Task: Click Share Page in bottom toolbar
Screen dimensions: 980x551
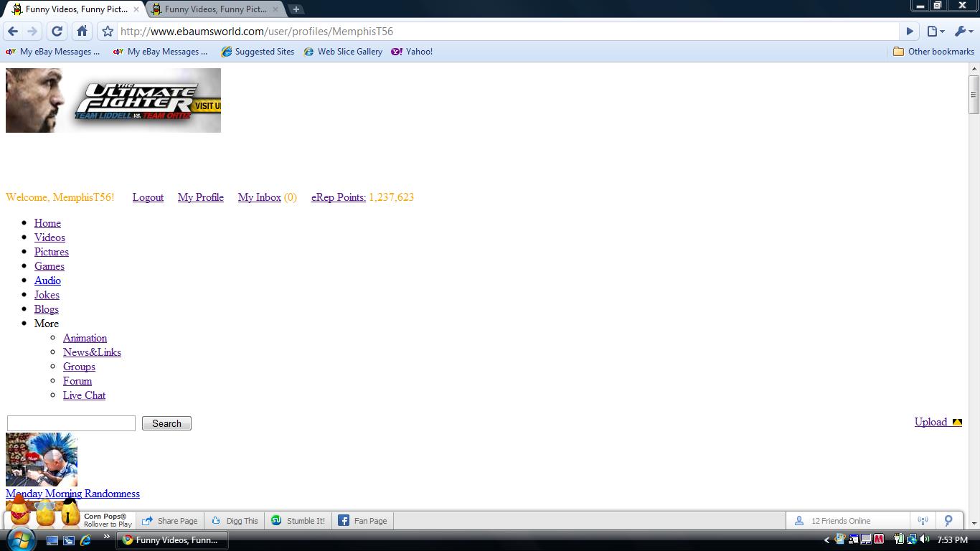Action: point(170,521)
